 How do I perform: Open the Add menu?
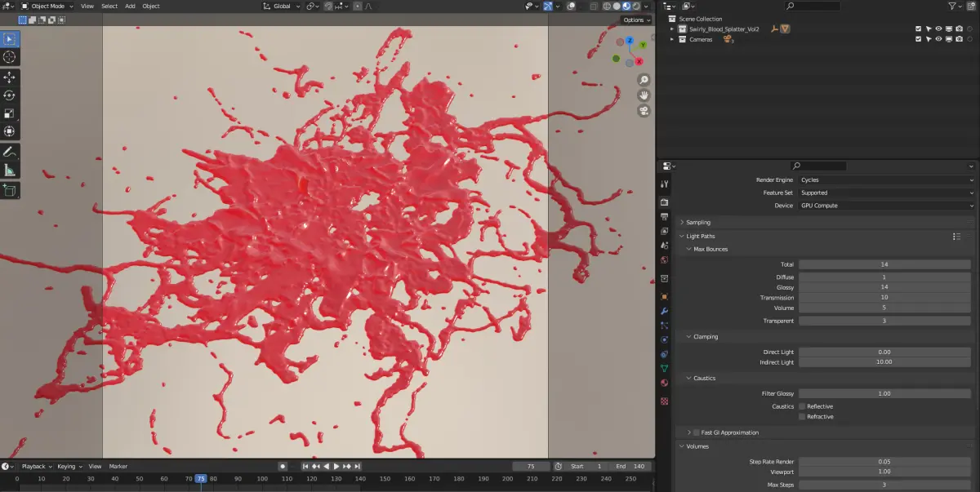131,6
